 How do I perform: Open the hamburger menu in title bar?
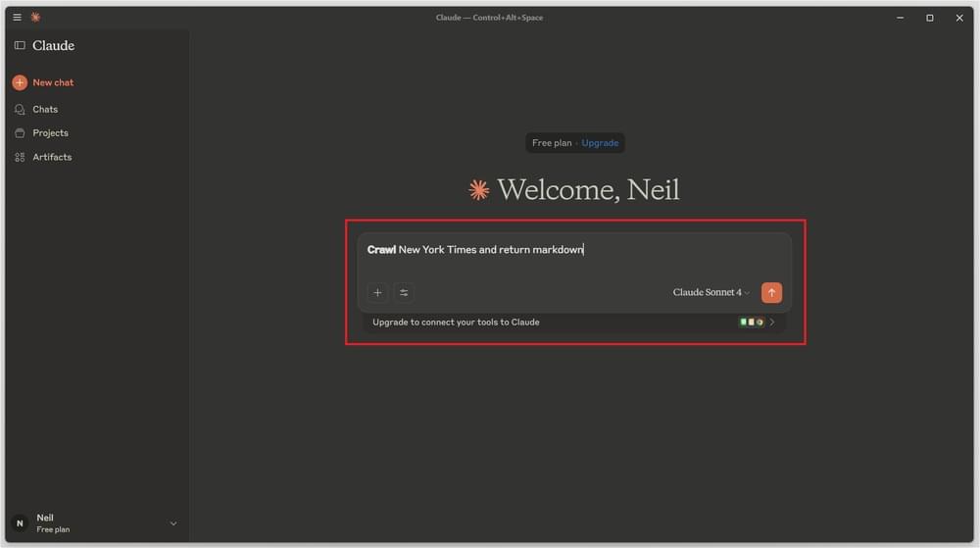[x=17, y=17]
